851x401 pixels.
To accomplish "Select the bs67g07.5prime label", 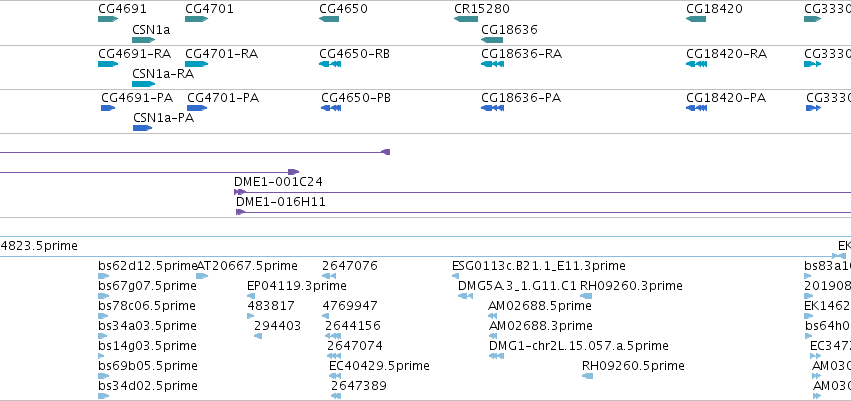I will click(x=148, y=286).
